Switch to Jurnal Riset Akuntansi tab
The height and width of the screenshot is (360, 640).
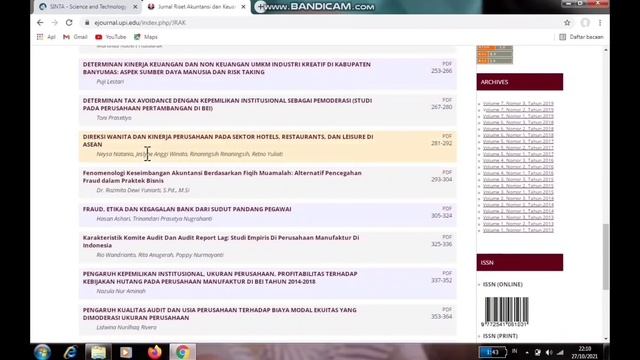(x=196, y=7)
